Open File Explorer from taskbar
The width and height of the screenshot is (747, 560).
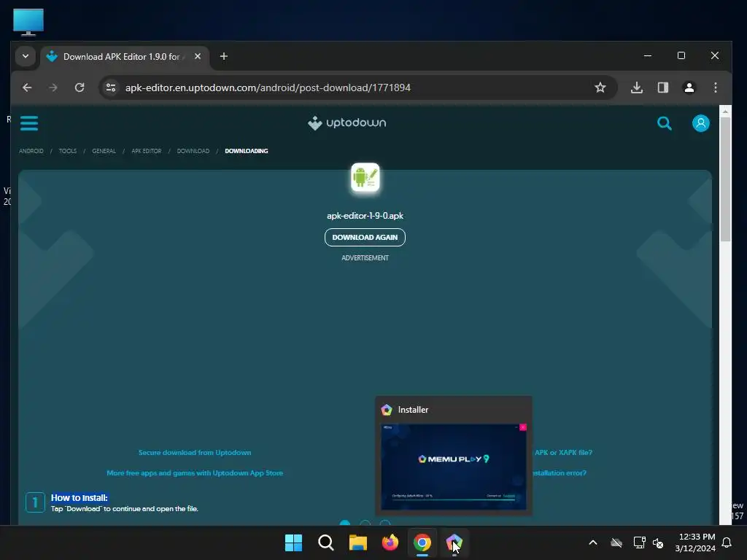(x=357, y=542)
